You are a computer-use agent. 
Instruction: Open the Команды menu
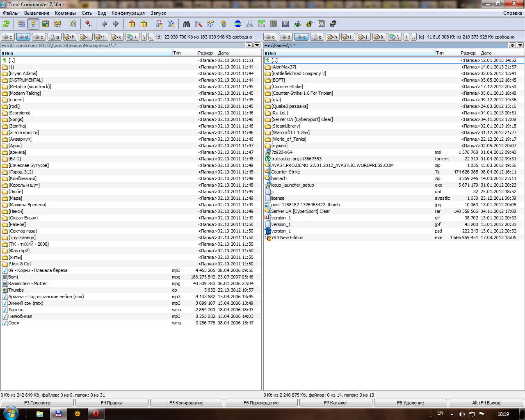pyautogui.click(x=65, y=13)
